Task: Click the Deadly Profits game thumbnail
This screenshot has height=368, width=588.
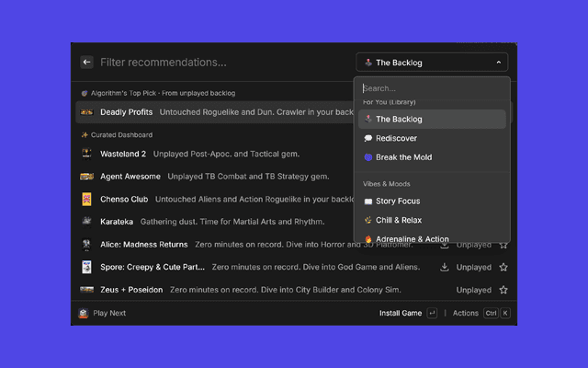Action: (86, 112)
